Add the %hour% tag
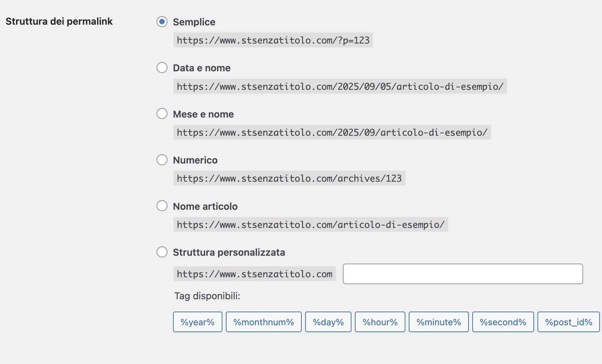602x364 pixels. (x=380, y=322)
